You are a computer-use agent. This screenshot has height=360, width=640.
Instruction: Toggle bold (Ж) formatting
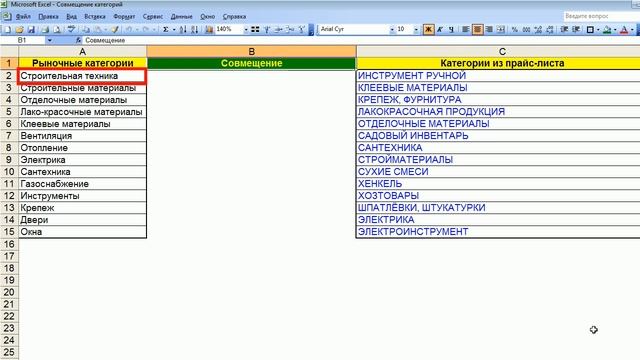[429, 29]
